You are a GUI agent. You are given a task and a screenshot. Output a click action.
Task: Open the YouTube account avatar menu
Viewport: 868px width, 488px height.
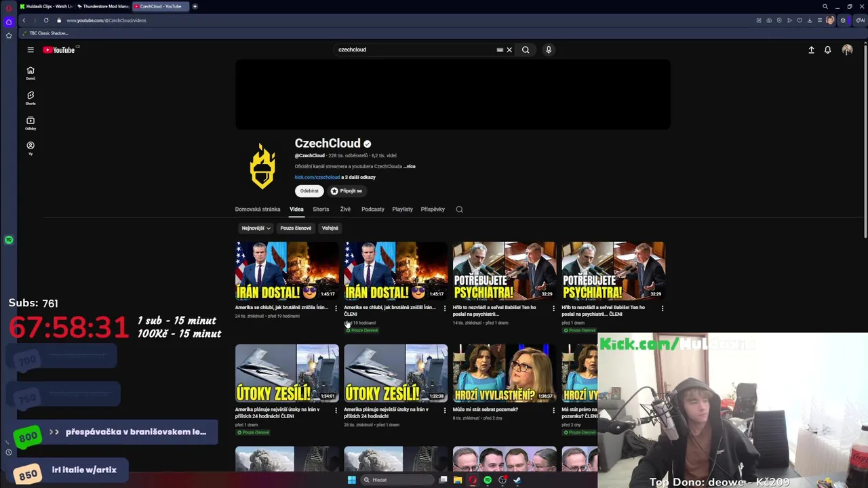click(x=847, y=49)
